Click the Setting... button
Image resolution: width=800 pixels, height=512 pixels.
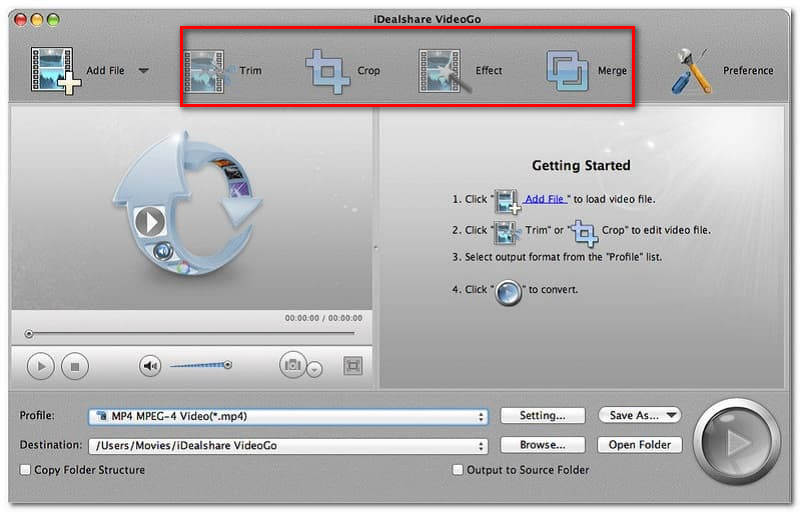pyautogui.click(x=542, y=416)
